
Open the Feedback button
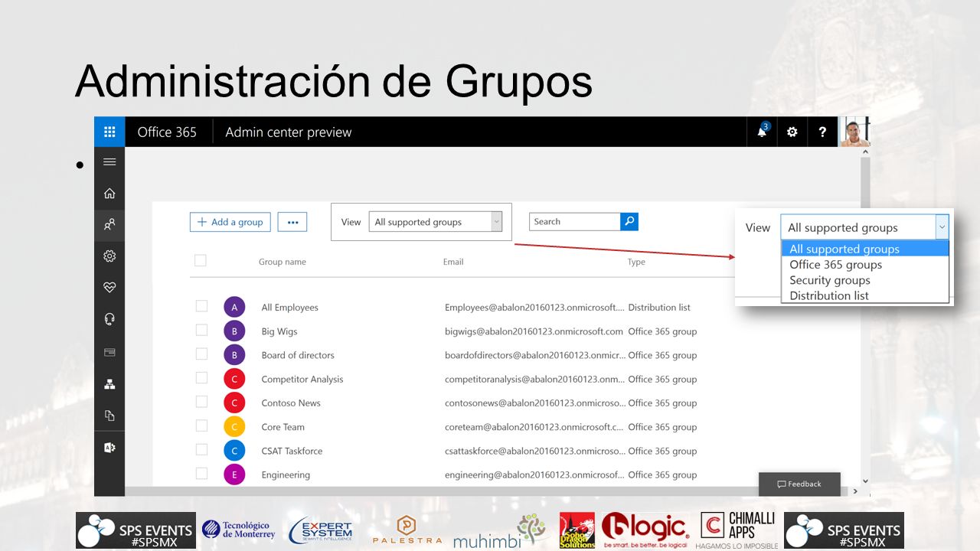799,484
